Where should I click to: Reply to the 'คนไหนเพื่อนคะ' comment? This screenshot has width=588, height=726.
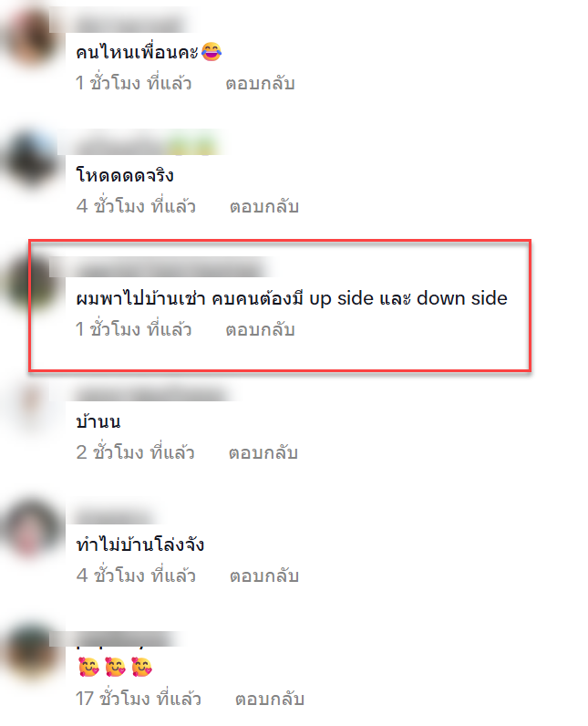pos(260,84)
